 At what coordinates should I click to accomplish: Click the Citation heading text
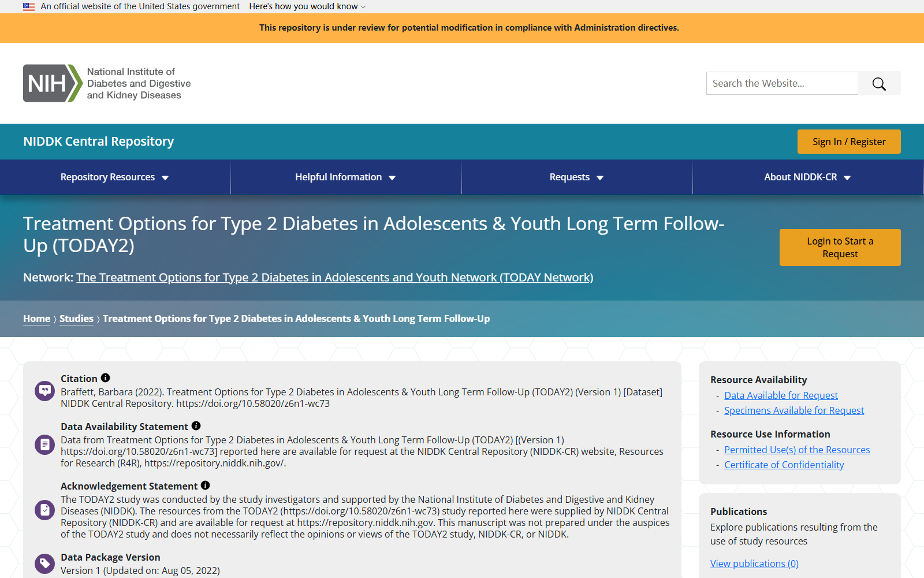[79, 379]
